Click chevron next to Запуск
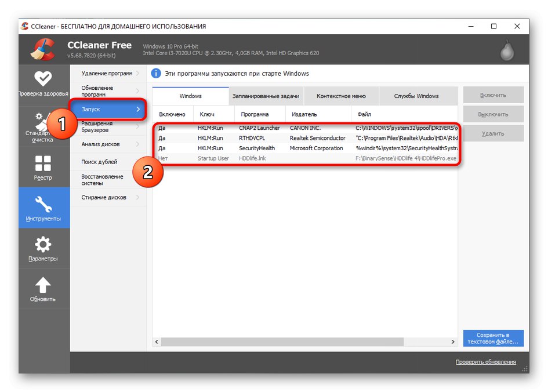This screenshot has width=548, height=392. 138,110
